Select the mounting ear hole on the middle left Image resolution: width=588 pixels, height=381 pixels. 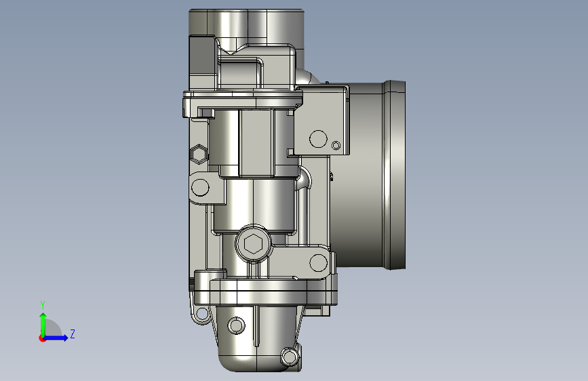coord(200,187)
